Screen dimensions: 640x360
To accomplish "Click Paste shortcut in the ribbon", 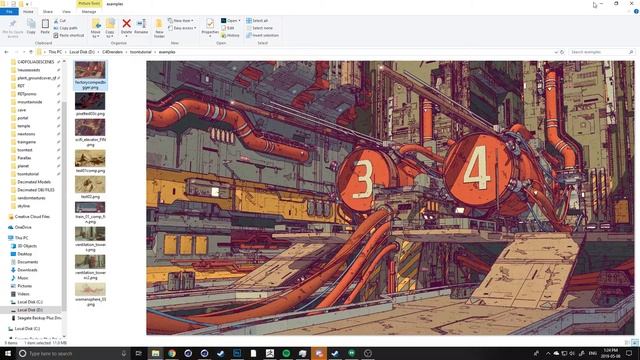I will coord(69,35).
